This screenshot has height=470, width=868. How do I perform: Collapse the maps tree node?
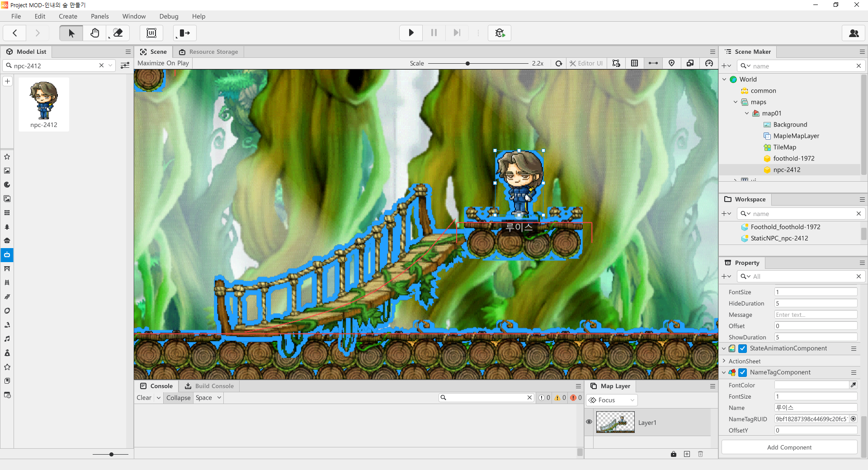coord(736,102)
